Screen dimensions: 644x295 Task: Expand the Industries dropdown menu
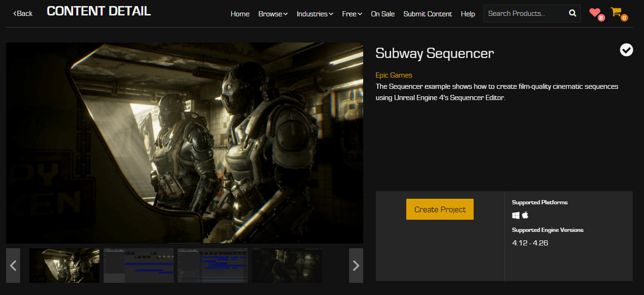[315, 14]
